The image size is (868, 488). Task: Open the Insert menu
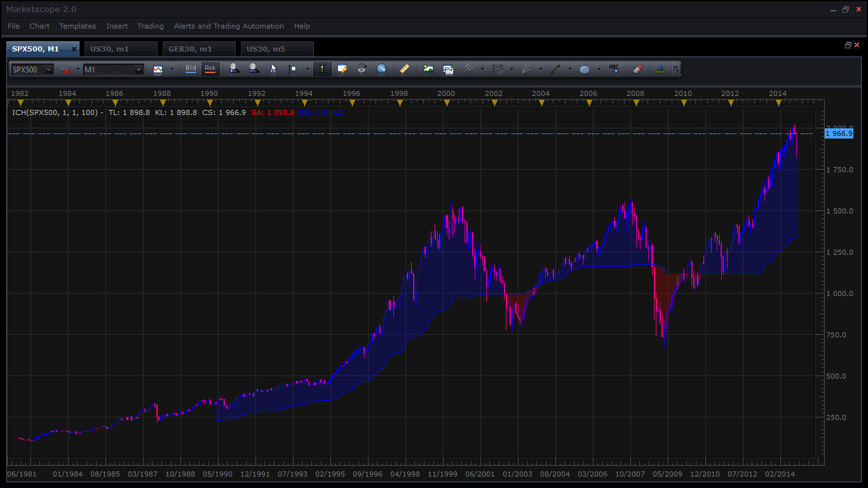click(x=117, y=26)
